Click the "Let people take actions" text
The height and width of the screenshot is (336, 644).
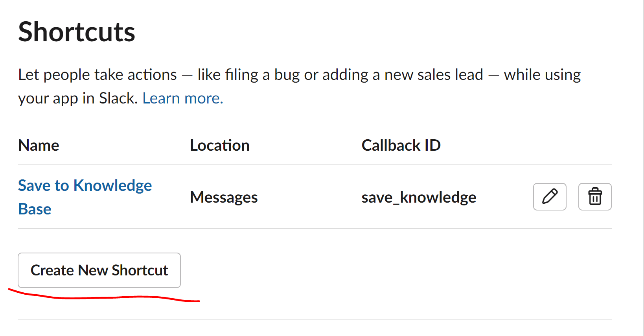tap(98, 75)
